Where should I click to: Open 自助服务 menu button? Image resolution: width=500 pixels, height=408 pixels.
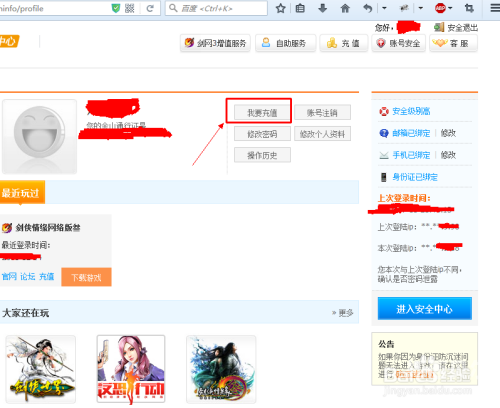point(285,43)
